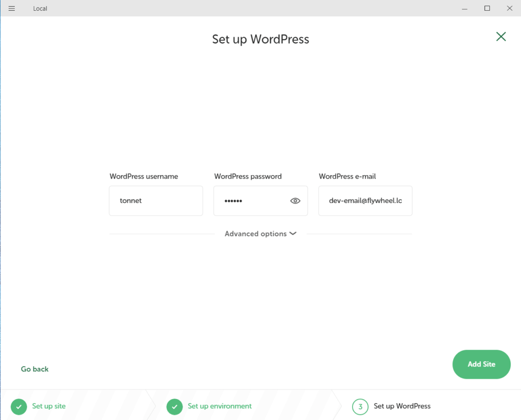Switch to the Set up environment step label
Image resolution: width=521 pixels, height=420 pixels.
coord(220,406)
